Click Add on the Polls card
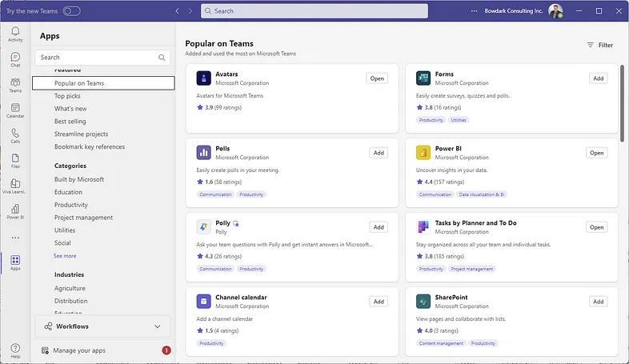The height and width of the screenshot is (364, 629). (x=379, y=153)
